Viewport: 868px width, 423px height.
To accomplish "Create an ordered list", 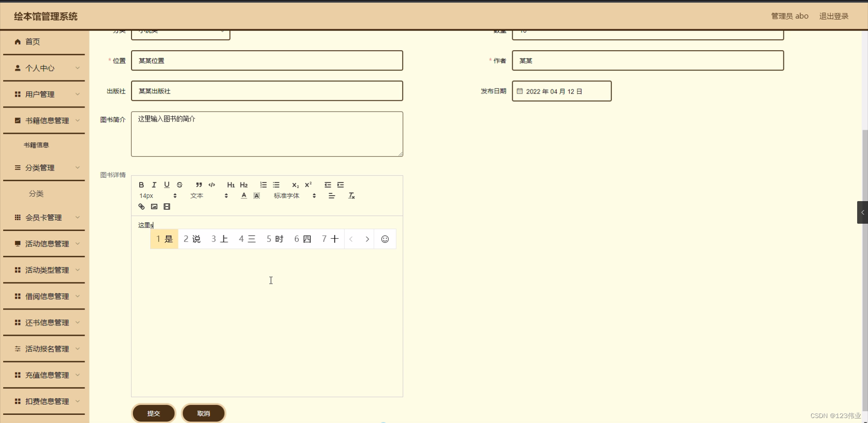I will pyautogui.click(x=263, y=185).
